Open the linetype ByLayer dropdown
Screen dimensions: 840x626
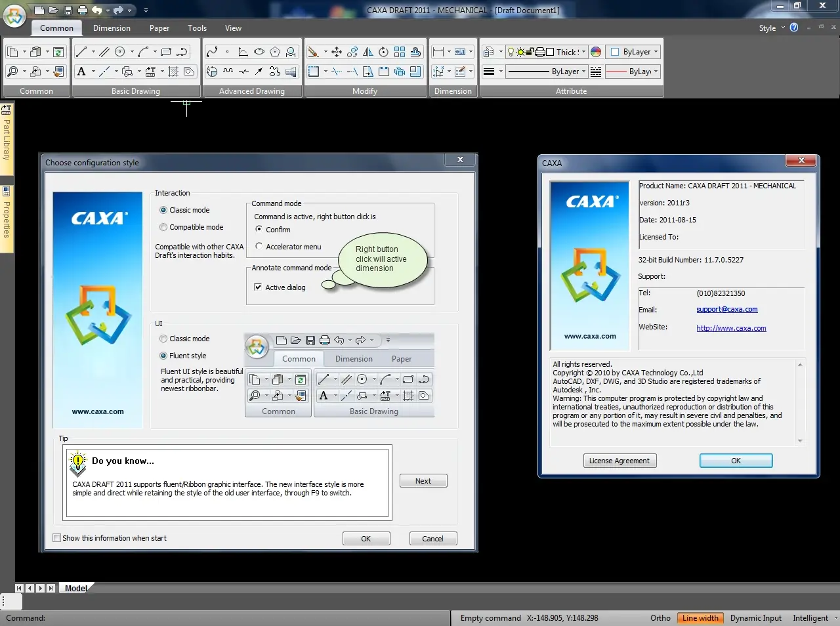tap(547, 72)
